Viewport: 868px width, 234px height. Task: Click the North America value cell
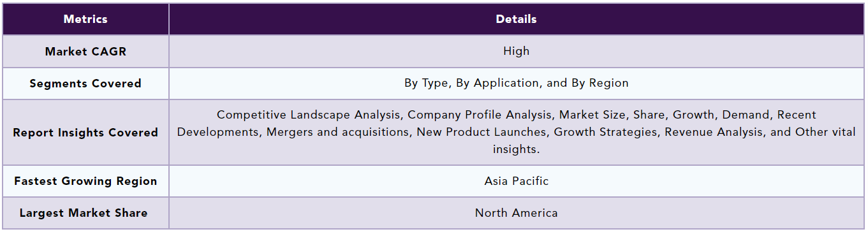coord(516,213)
